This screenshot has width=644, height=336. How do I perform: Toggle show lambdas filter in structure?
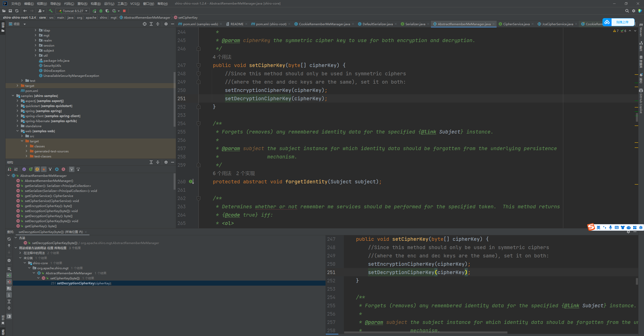63,169
